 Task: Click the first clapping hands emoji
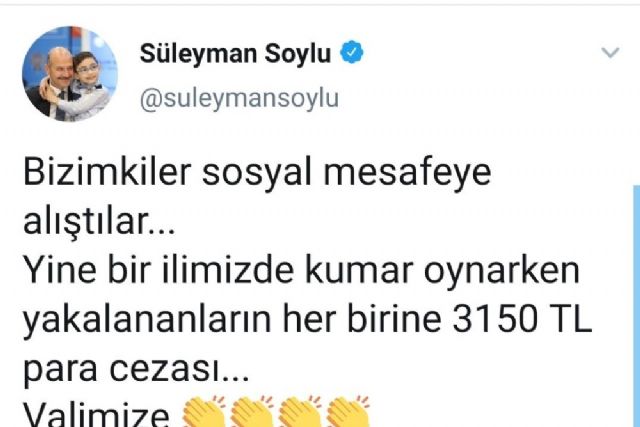coord(204,411)
